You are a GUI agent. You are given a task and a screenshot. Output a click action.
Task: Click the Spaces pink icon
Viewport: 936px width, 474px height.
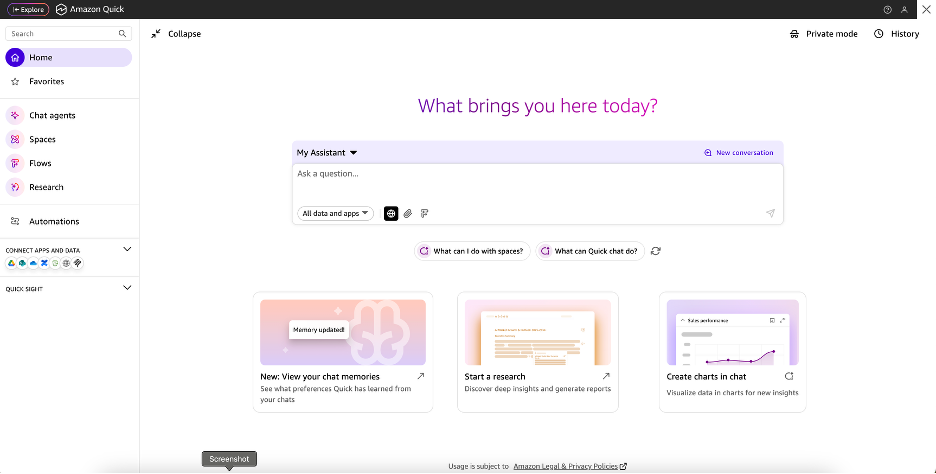point(15,139)
